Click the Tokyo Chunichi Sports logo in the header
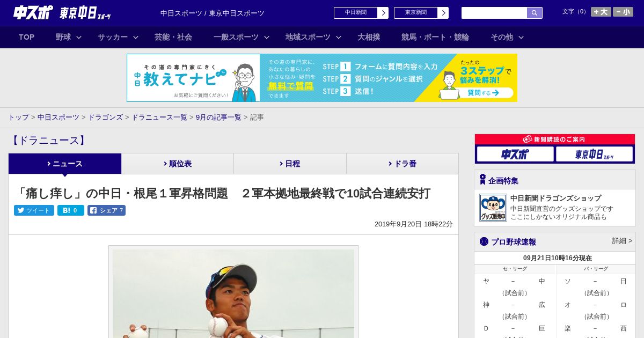Viewport: 644px width, 338px height. tap(85, 13)
